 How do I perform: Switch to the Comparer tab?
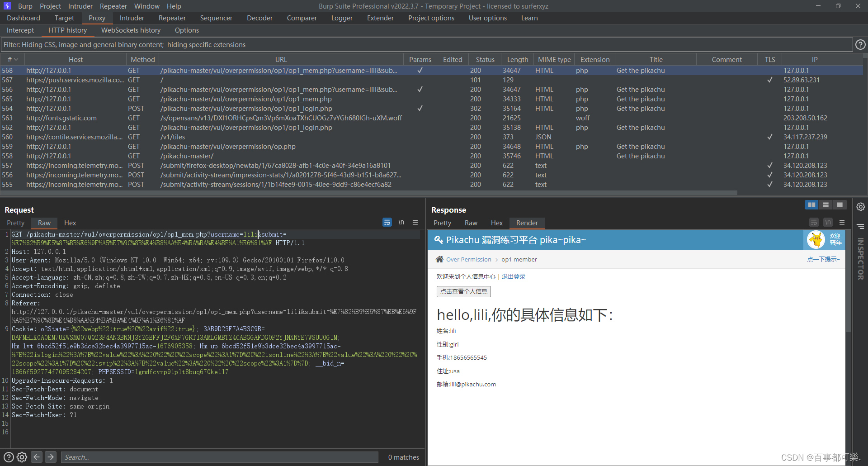point(302,18)
